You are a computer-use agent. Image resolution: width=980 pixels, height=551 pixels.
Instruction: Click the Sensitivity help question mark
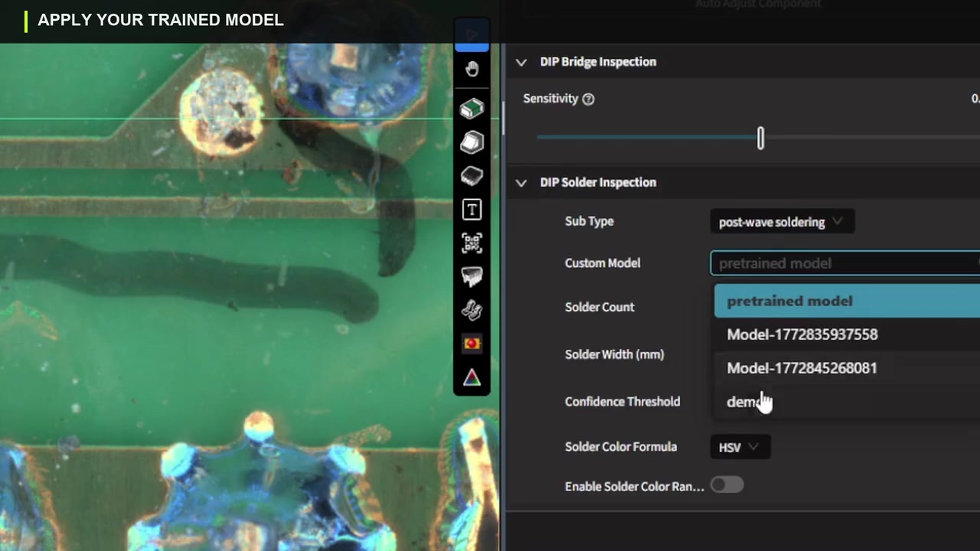[588, 99]
